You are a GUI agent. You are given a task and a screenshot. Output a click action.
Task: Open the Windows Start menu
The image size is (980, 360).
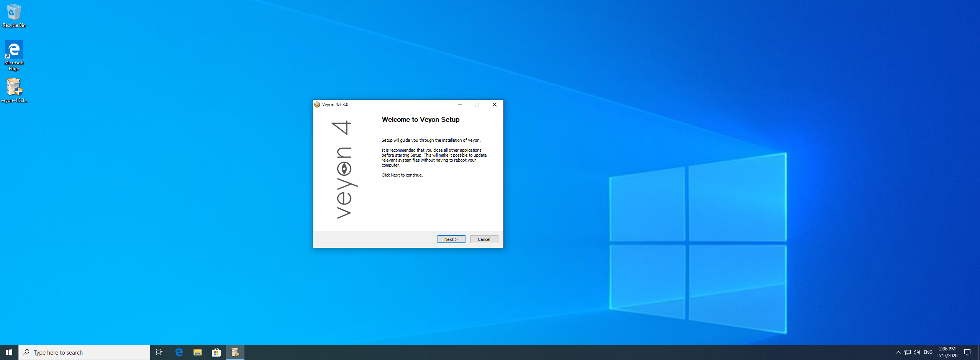coord(9,352)
